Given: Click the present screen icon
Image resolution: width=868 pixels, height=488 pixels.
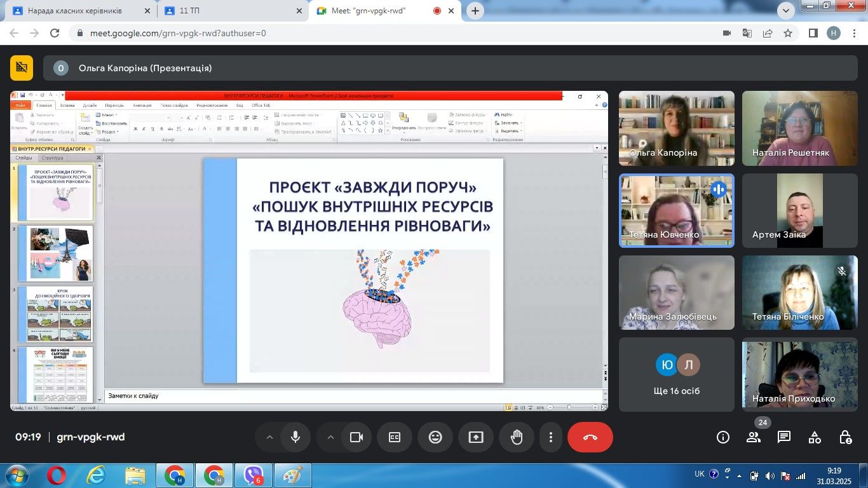Looking at the screenshot, I should tap(476, 437).
